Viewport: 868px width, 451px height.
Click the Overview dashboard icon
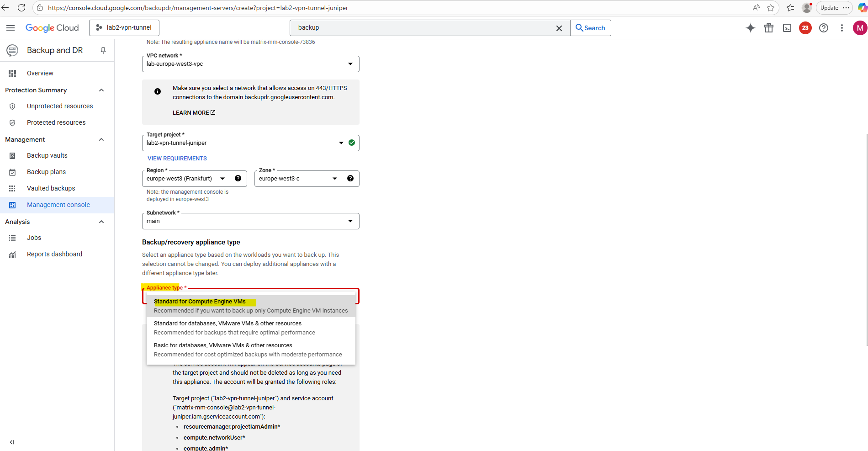12,73
